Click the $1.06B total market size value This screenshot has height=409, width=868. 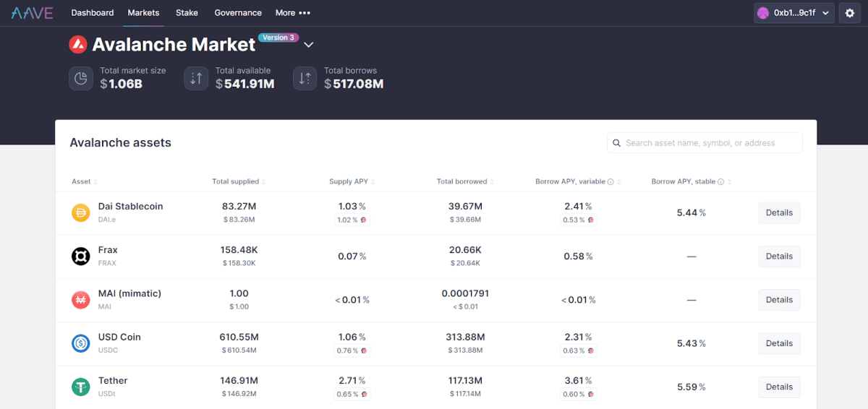click(121, 84)
